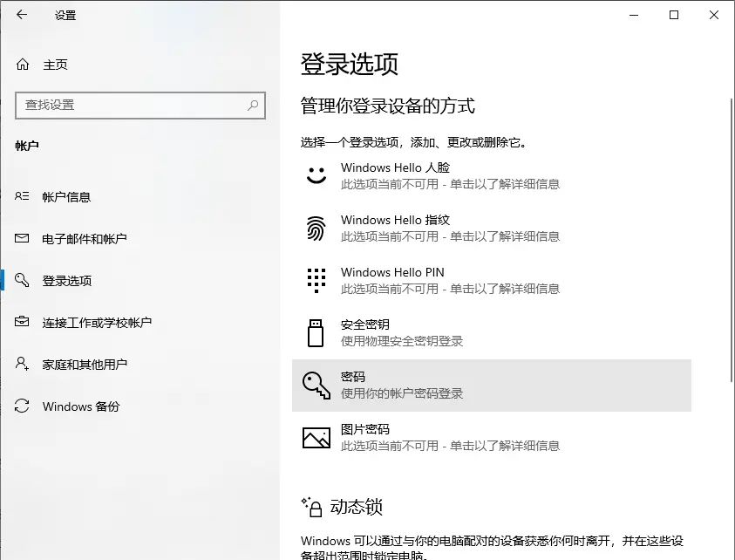Click the smiley face icon for Windows Hello 人脸
This screenshot has height=560, width=735.
[x=316, y=175]
